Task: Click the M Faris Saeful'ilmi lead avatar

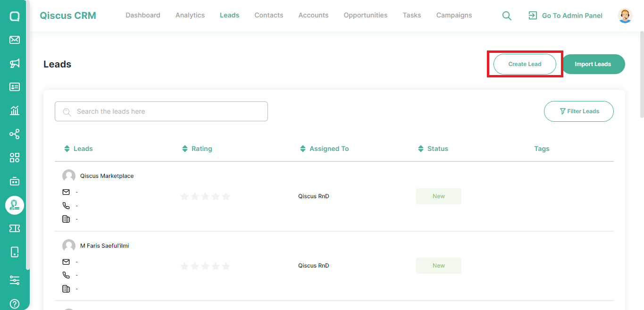Action: click(69, 246)
